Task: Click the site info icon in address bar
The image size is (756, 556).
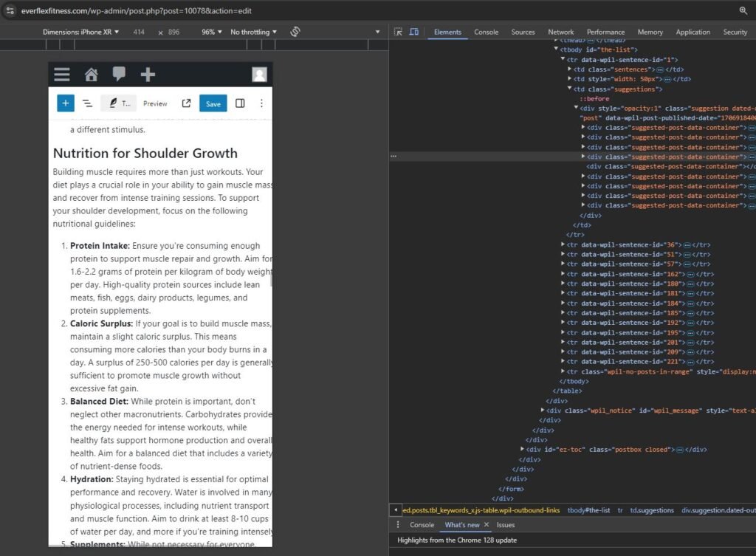Action: click(10, 10)
